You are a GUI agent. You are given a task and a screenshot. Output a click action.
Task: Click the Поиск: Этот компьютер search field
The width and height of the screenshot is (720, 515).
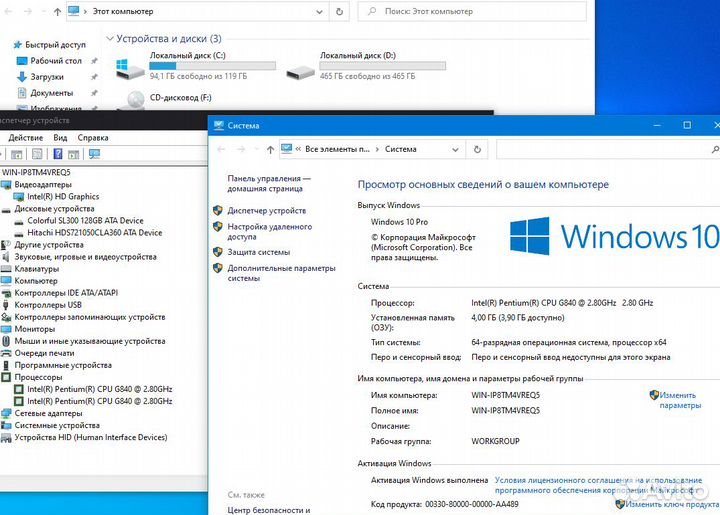[472, 11]
